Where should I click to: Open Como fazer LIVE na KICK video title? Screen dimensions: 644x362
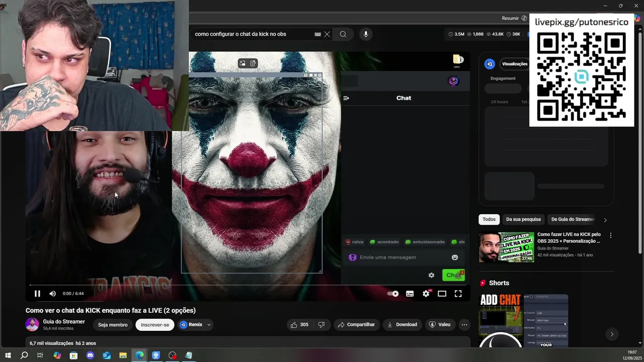coord(569,238)
